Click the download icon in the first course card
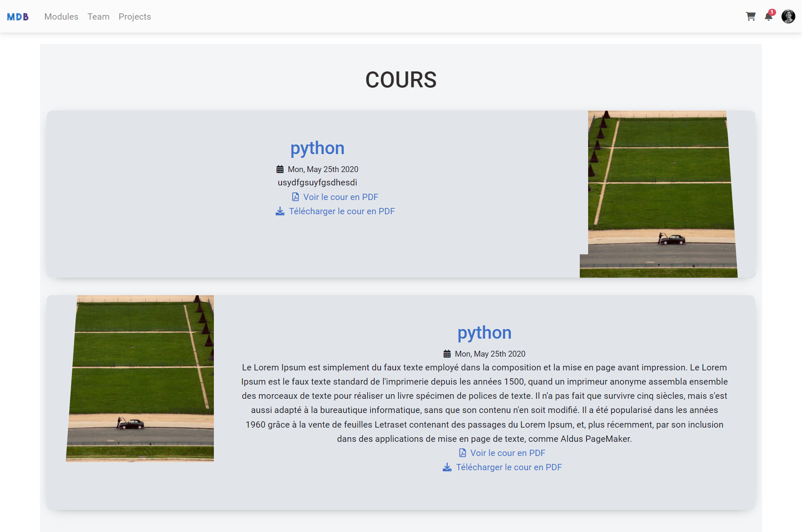This screenshot has height=532, width=802. point(279,211)
